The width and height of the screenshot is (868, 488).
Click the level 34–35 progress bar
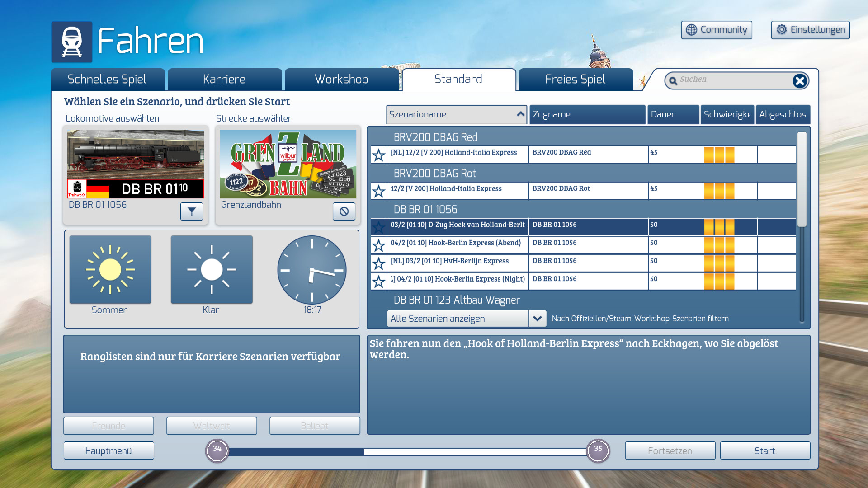click(407, 451)
